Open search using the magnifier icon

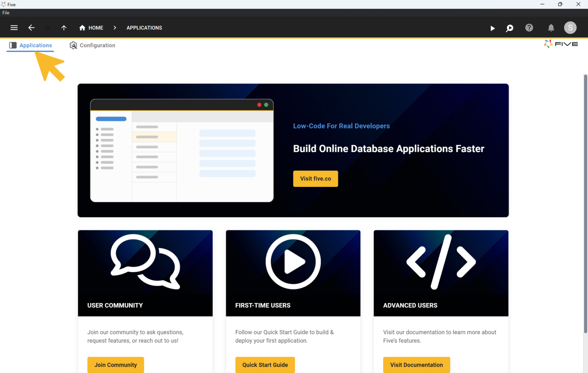click(x=510, y=28)
